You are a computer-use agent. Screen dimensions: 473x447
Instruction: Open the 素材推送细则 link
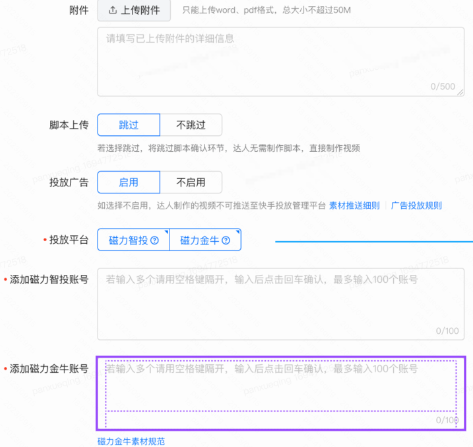pos(354,206)
